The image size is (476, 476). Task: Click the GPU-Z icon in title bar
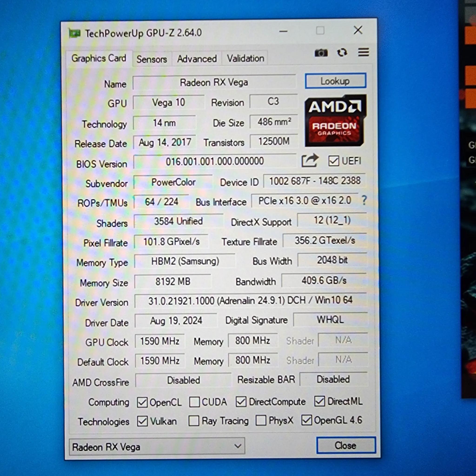(x=75, y=32)
